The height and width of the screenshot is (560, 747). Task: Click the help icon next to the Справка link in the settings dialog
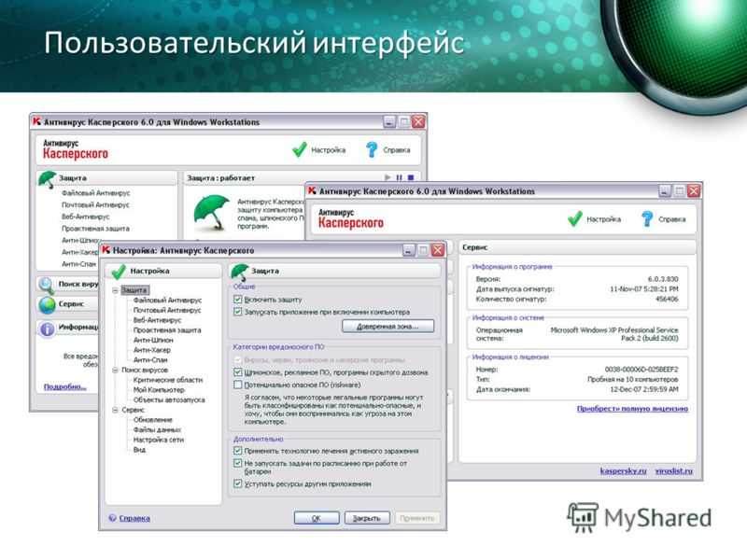(x=112, y=518)
